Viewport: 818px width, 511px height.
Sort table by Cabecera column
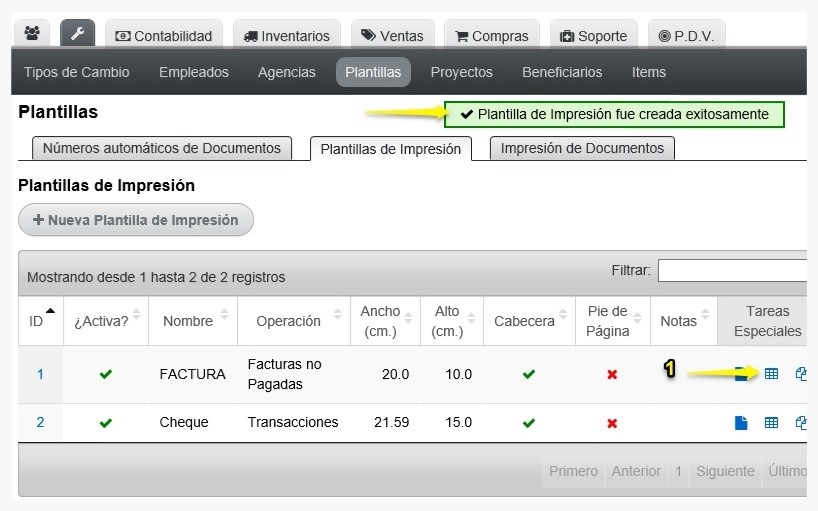[x=529, y=321]
